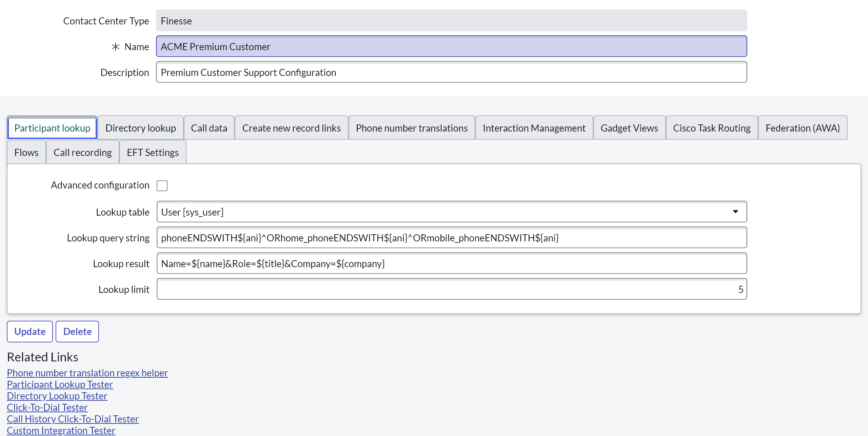This screenshot has height=436, width=868.
Task: Open the EFT Settings tab
Action: point(153,152)
